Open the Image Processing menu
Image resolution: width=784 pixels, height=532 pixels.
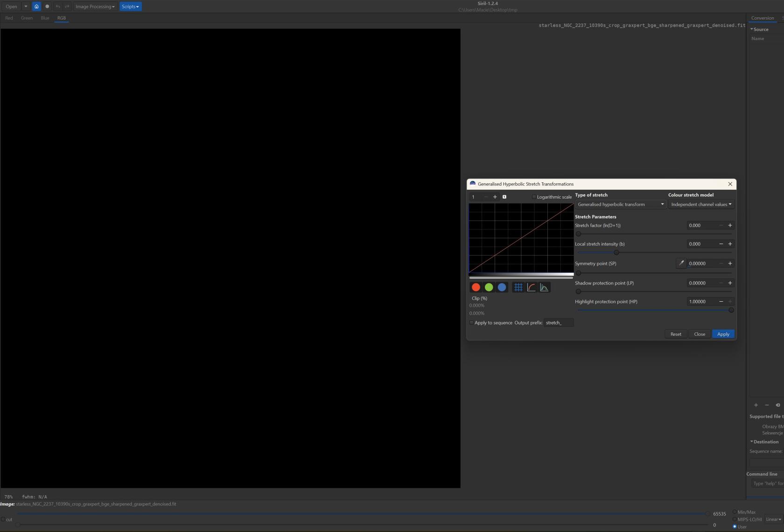(95, 7)
